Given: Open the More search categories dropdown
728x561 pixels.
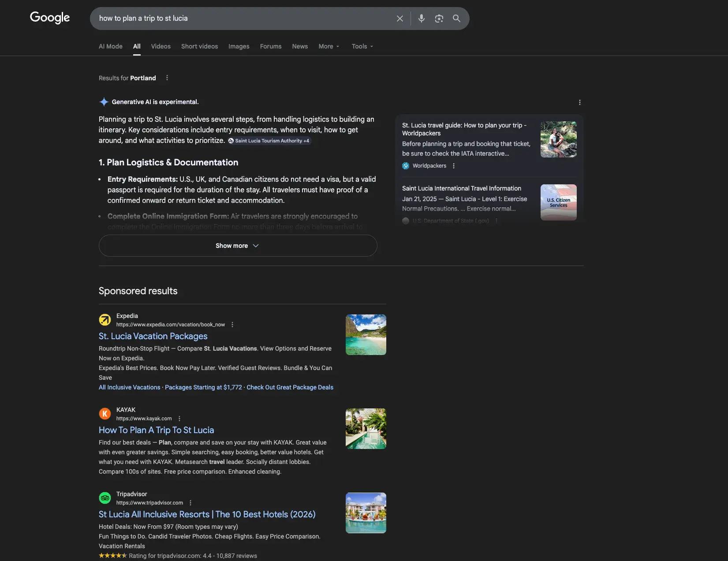Looking at the screenshot, I should [328, 46].
